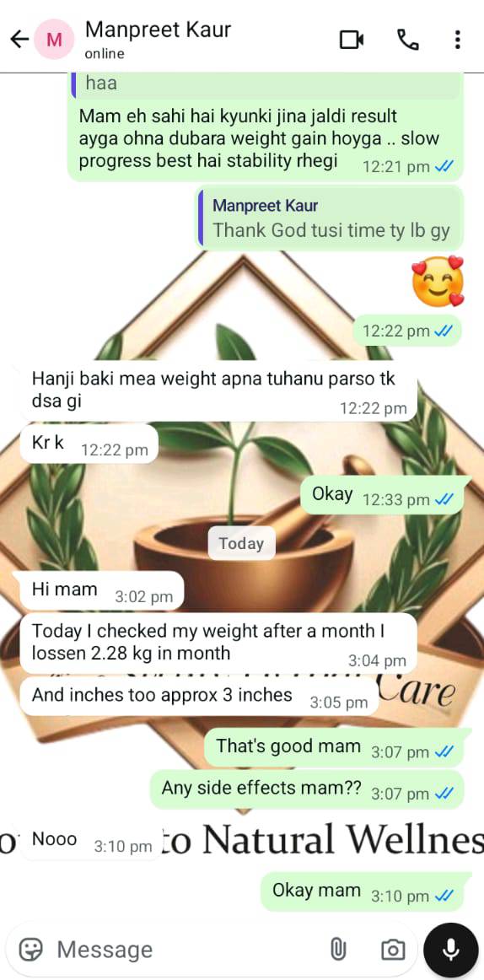Screen dimensions: 484x980
Task: Open the emoji sticker picker
Action: [x=30, y=950]
